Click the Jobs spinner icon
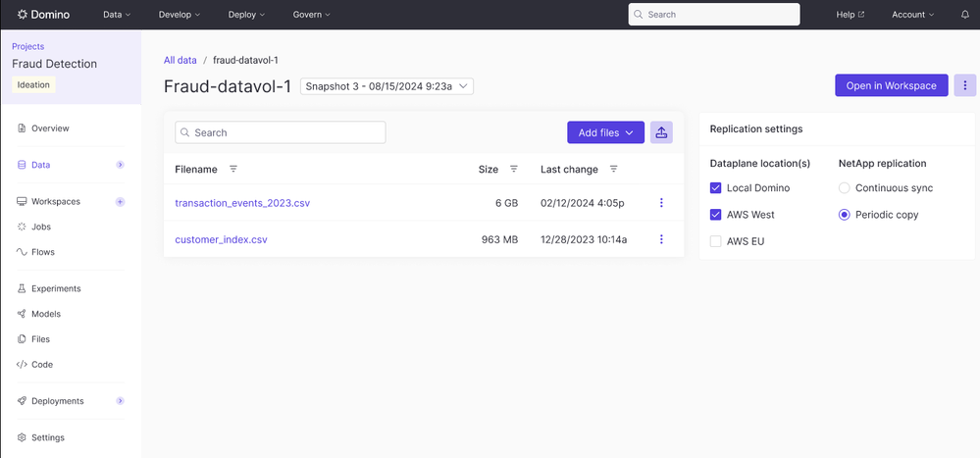Image resolution: width=980 pixels, height=458 pixels. click(22, 227)
